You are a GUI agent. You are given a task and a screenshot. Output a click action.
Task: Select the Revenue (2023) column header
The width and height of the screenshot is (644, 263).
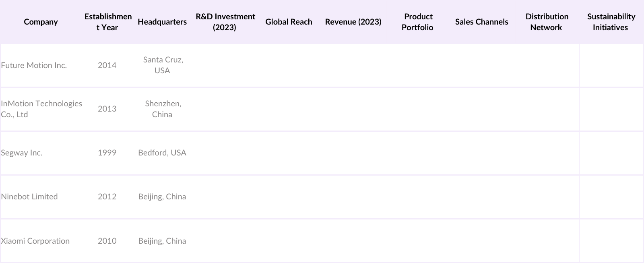tap(353, 22)
